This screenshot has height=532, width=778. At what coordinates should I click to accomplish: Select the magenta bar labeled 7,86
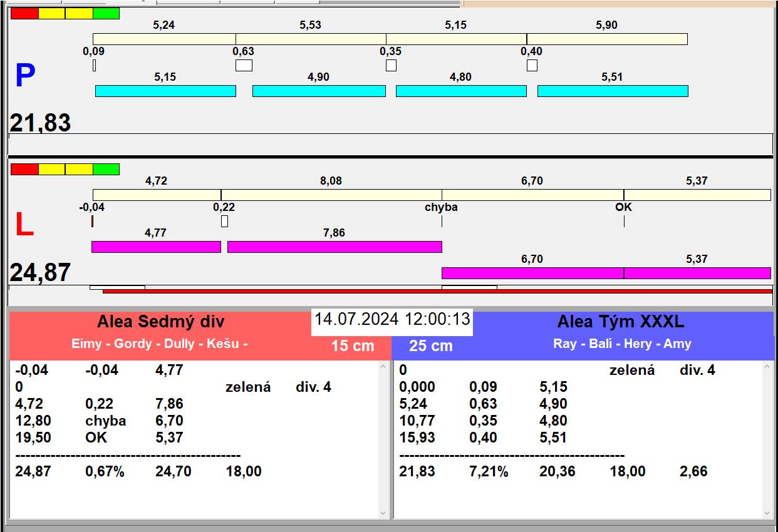(x=335, y=247)
